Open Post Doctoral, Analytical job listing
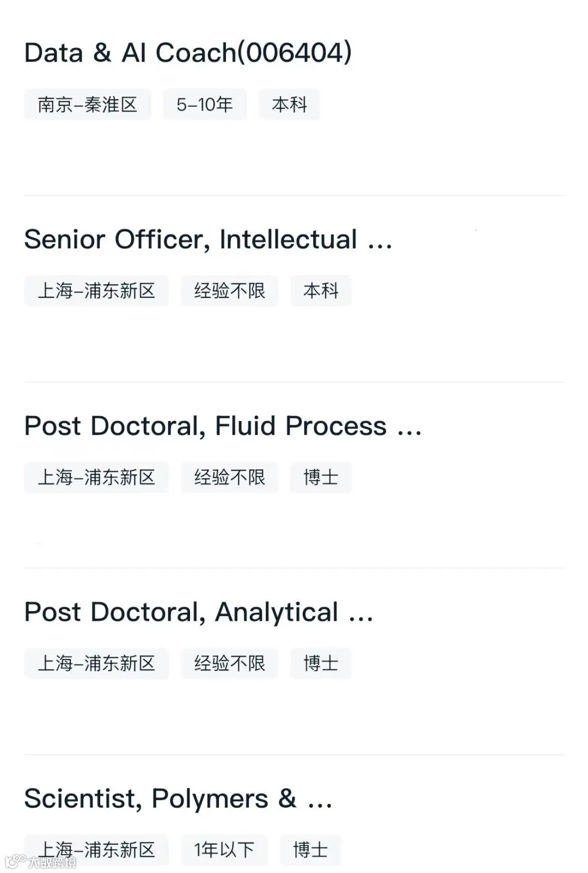 pyautogui.click(x=199, y=612)
